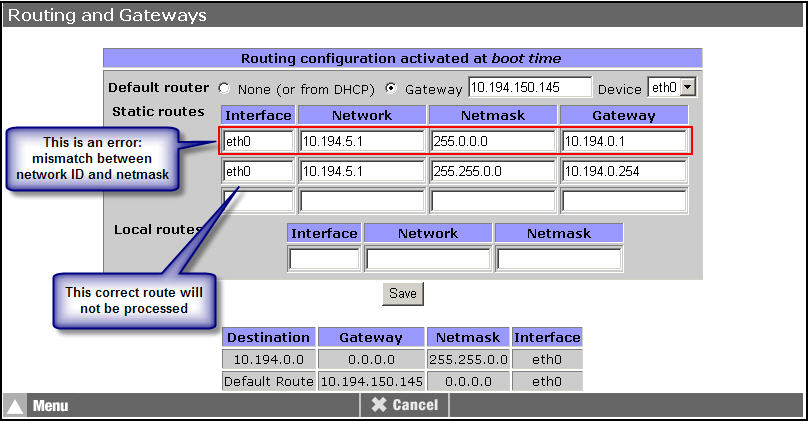Viewport: 808px width, 421px height.
Task: Click the Local routes Network field
Action: (x=428, y=259)
